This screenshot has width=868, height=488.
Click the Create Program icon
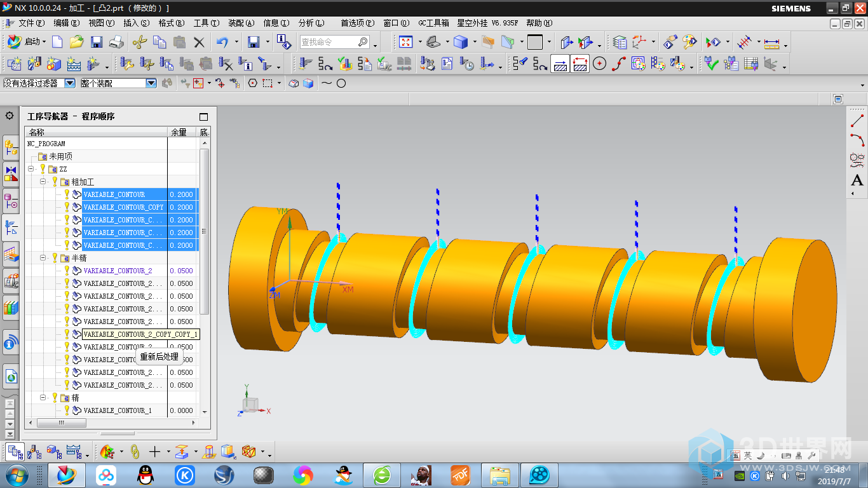click(x=14, y=64)
